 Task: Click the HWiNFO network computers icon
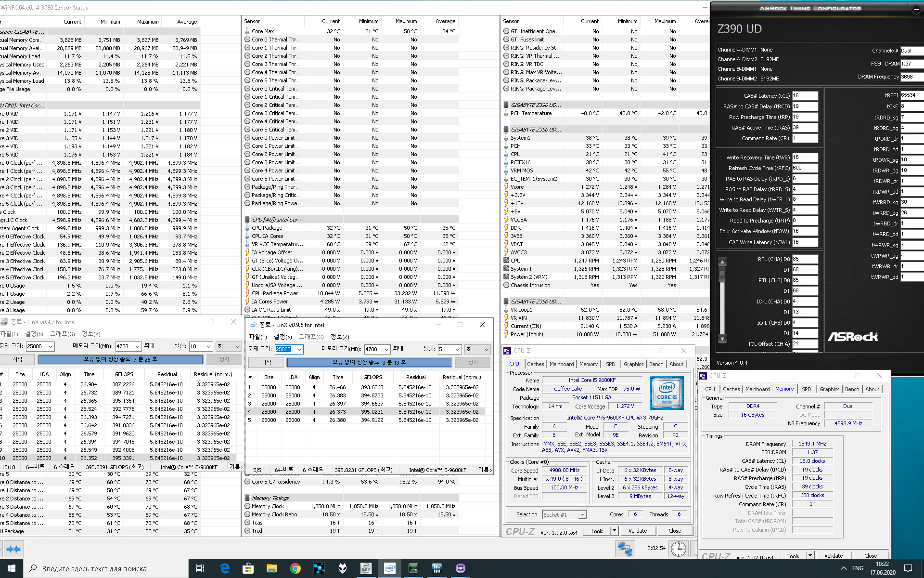pyautogui.click(x=625, y=549)
